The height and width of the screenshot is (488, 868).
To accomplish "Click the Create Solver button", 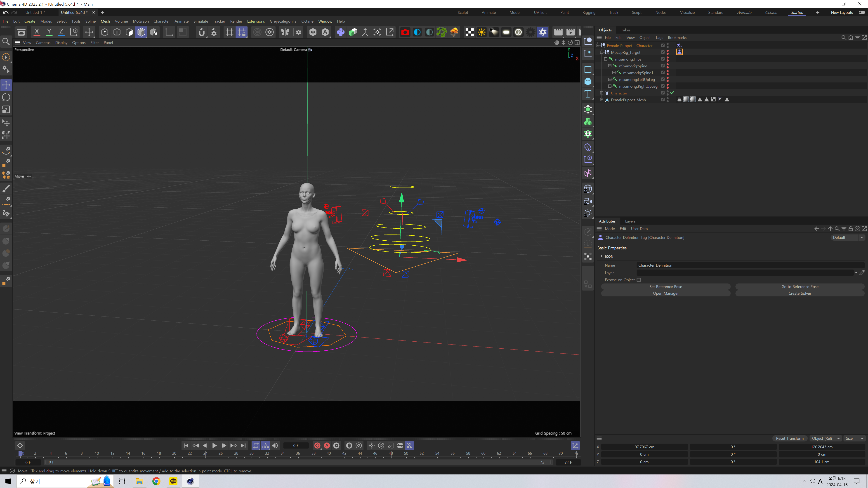I will [800, 293].
